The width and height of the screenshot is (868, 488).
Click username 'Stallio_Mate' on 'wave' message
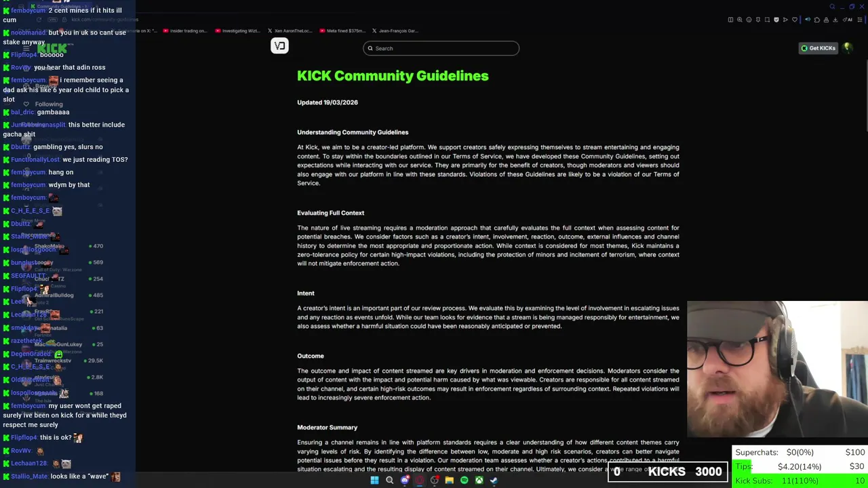click(x=29, y=476)
